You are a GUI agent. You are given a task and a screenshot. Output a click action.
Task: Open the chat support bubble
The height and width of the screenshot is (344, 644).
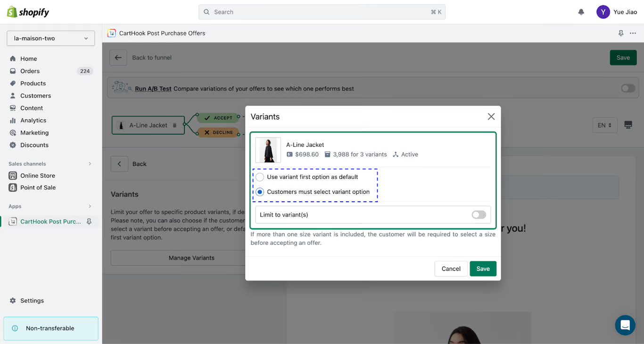(625, 325)
